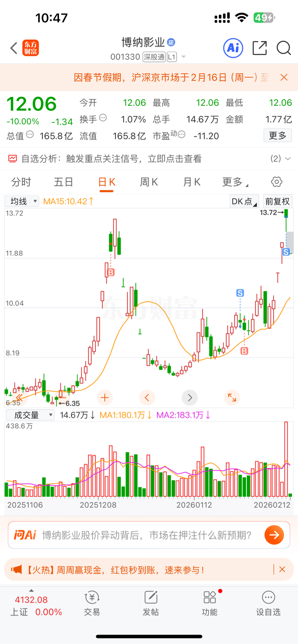Tap the current price 12.06
The width and height of the screenshot is (298, 644).
click(31, 104)
